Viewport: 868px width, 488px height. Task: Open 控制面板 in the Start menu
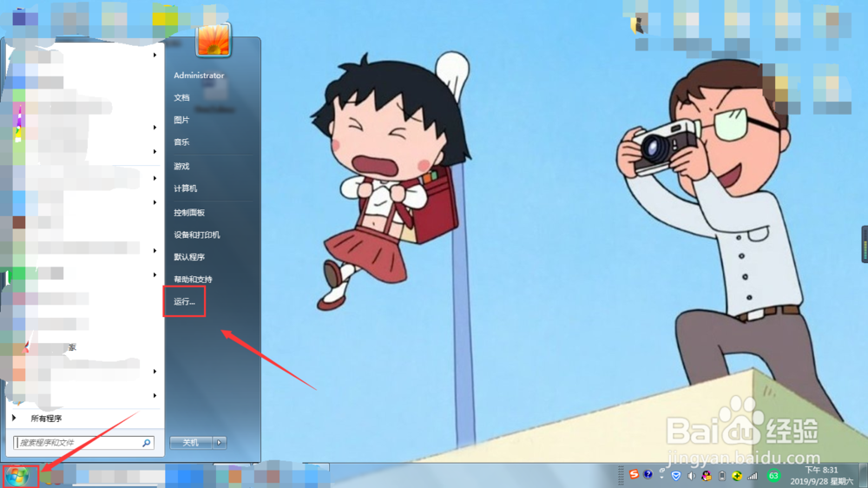(x=189, y=213)
